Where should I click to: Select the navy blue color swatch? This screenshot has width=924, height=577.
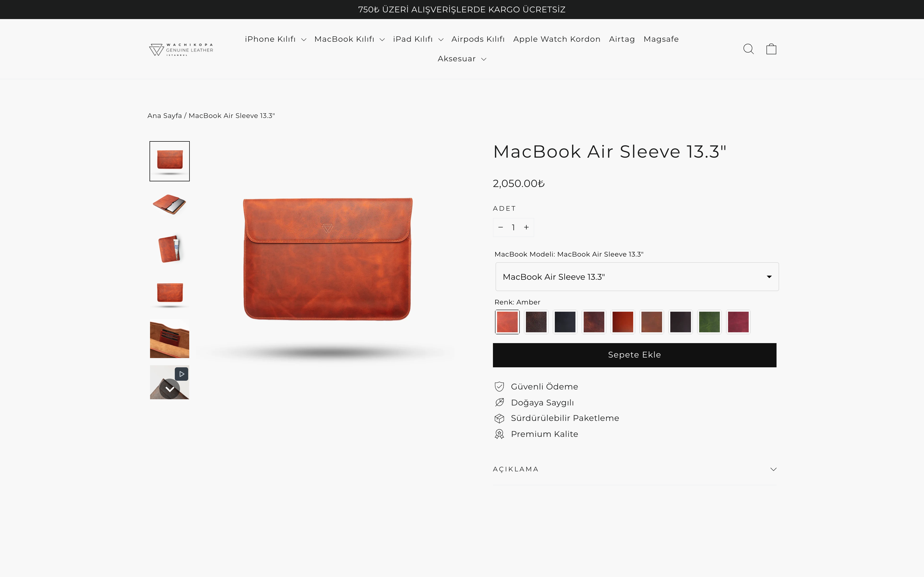pos(565,322)
